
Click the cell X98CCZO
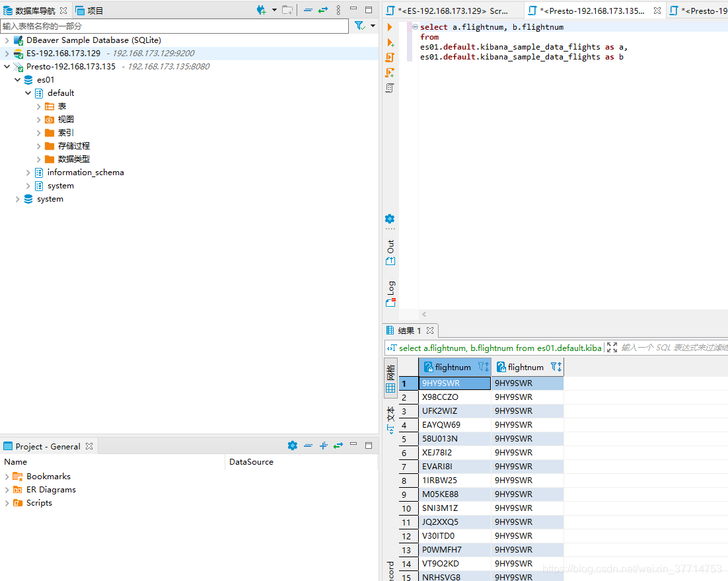(x=455, y=397)
